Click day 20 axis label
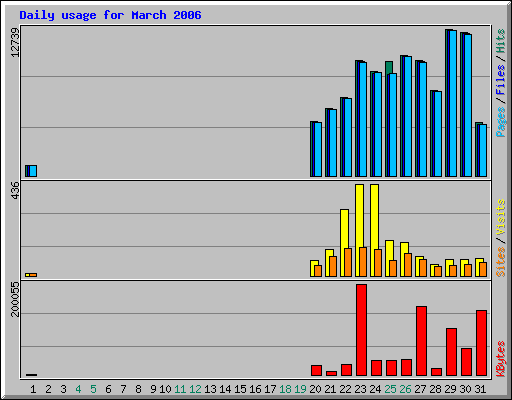This screenshot has width=512, height=400. tap(315, 389)
